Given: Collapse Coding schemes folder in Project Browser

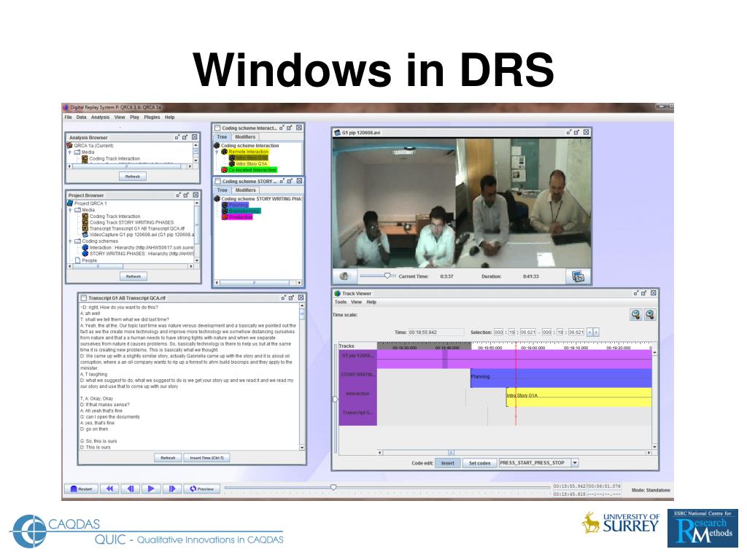Looking at the screenshot, I should (x=71, y=241).
